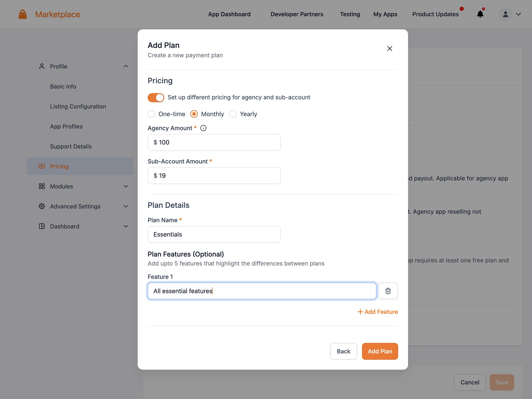Go to My Apps
The height and width of the screenshot is (399, 532).
385,14
